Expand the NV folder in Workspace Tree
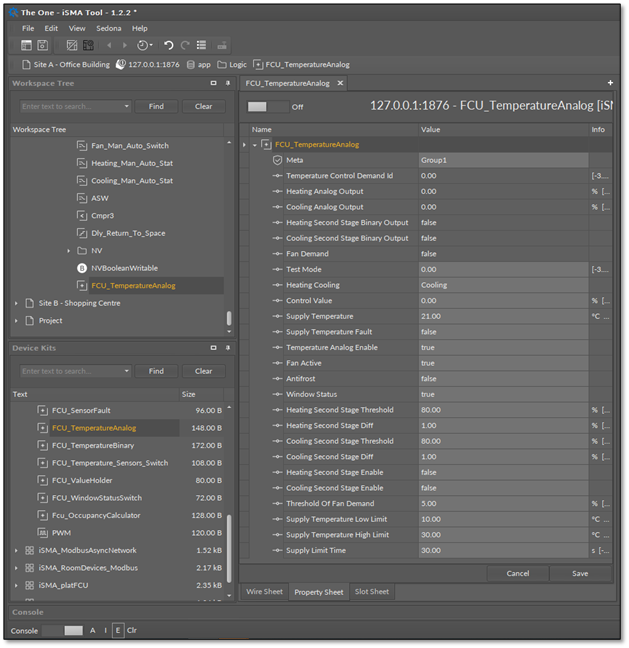This screenshot has width=629, height=648. [69, 250]
